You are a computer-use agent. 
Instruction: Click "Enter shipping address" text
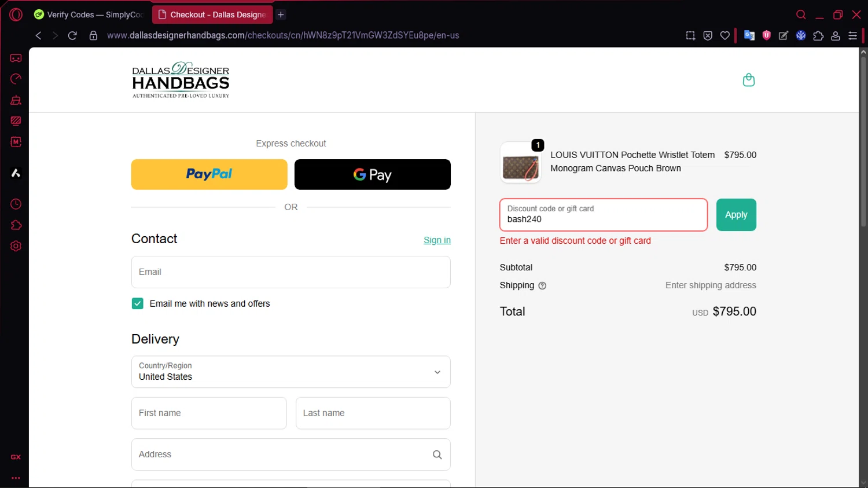pos(711,285)
